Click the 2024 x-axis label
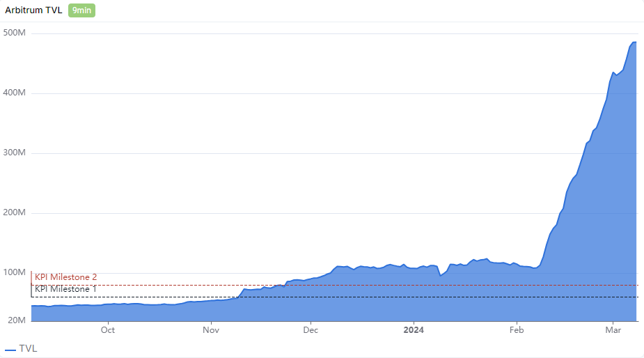644x358 pixels. tap(414, 330)
